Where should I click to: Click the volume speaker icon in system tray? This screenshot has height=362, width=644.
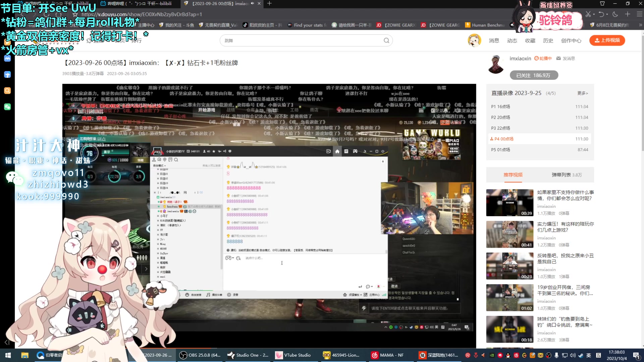[x=573, y=355]
